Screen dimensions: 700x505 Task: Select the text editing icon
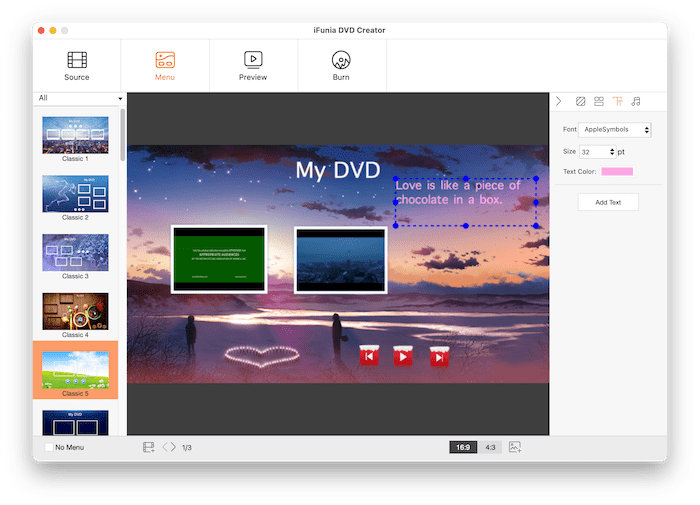(617, 102)
